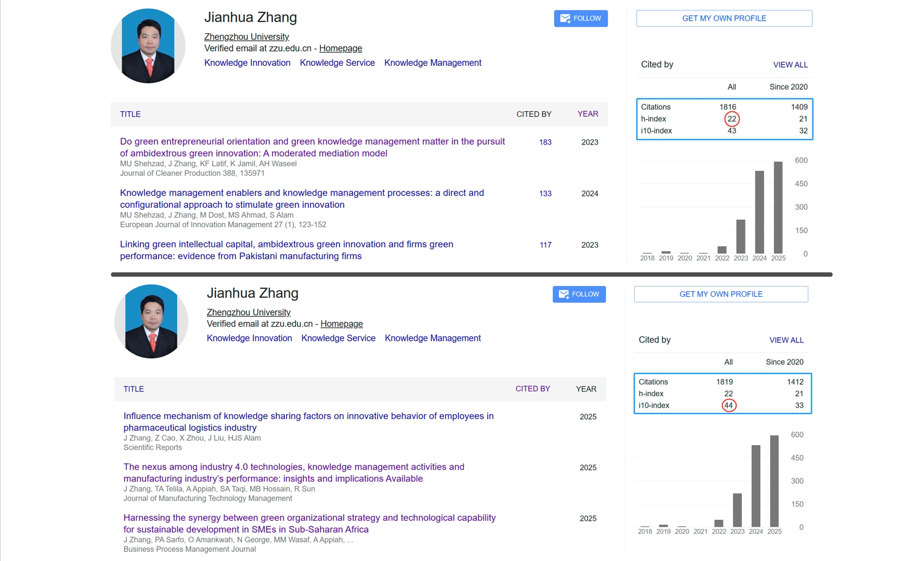
Task: Click View All beside the 1819 citations table
Action: coord(786,340)
